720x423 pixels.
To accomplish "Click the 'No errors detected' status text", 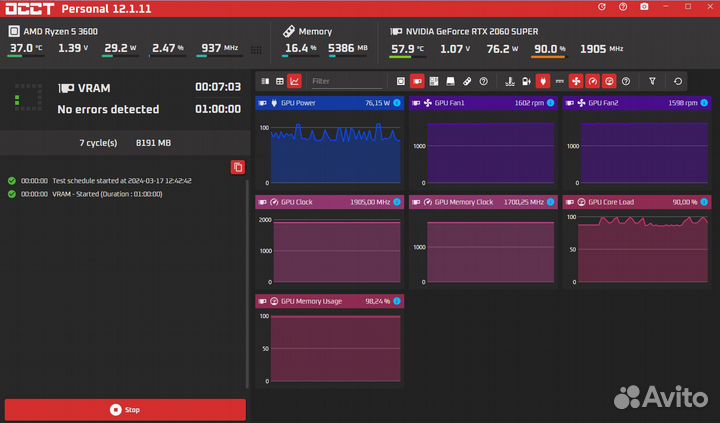I will [108, 109].
